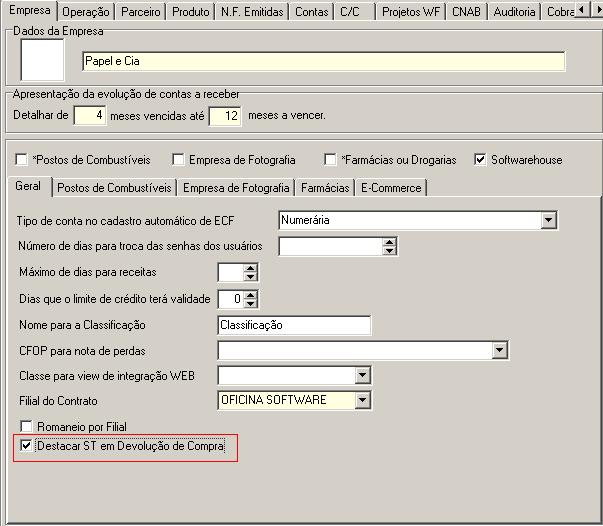Image resolution: width=603 pixels, height=526 pixels.
Task: Select the Produto tab
Action: coord(190,12)
